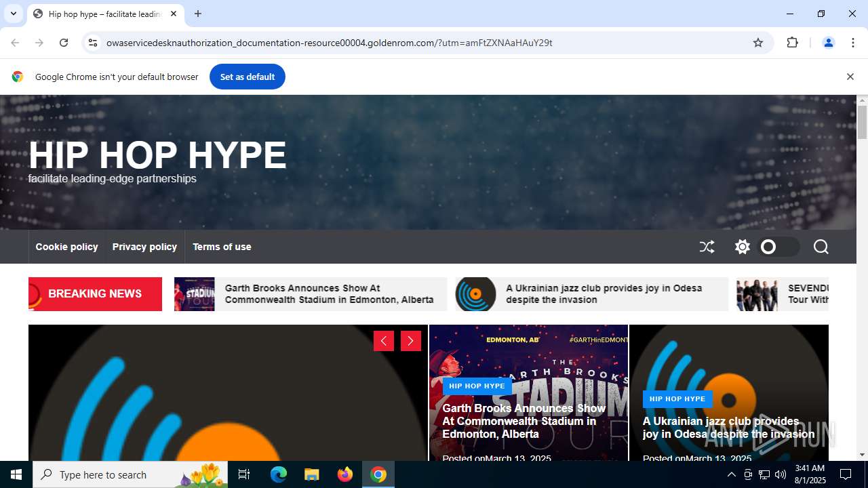
Task: Show hidden system tray icons
Action: click(731, 474)
